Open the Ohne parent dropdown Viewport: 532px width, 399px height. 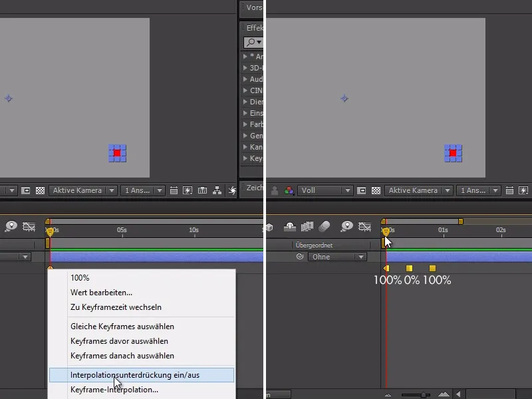pyautogui.click(x=337, y=257)
